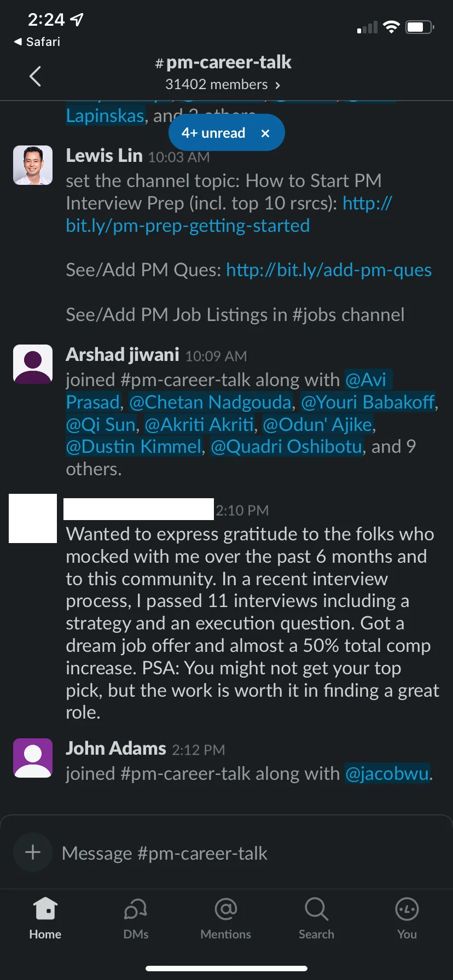The image size is (453, 980).
Task: Return to Safari via the status bar
Action: click(x=37, y=42)
